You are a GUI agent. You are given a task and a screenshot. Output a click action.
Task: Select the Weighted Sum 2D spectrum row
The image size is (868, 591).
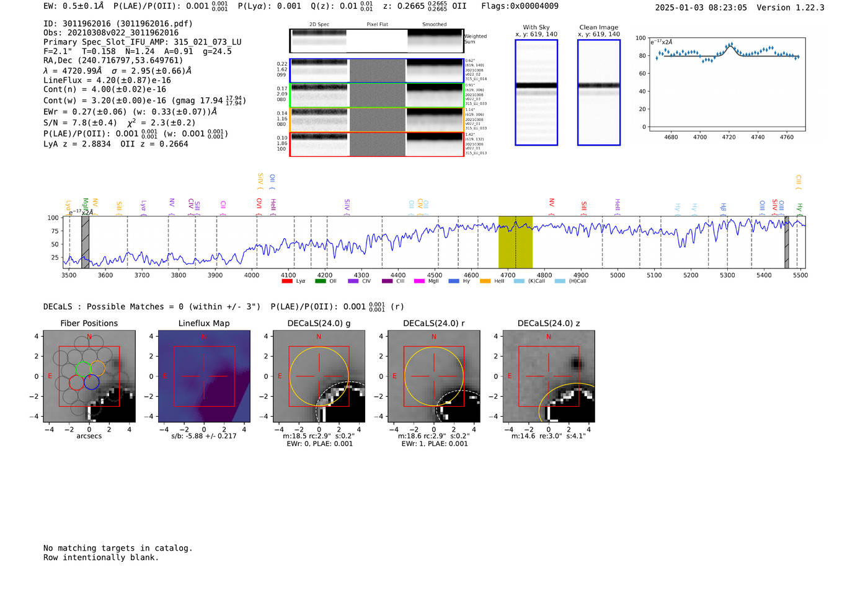pos(377,41)
